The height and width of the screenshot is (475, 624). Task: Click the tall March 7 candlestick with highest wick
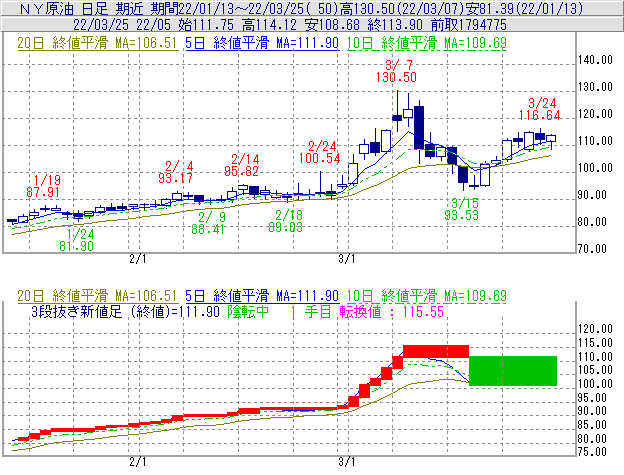pyautogui.click(x=397, y=111)
